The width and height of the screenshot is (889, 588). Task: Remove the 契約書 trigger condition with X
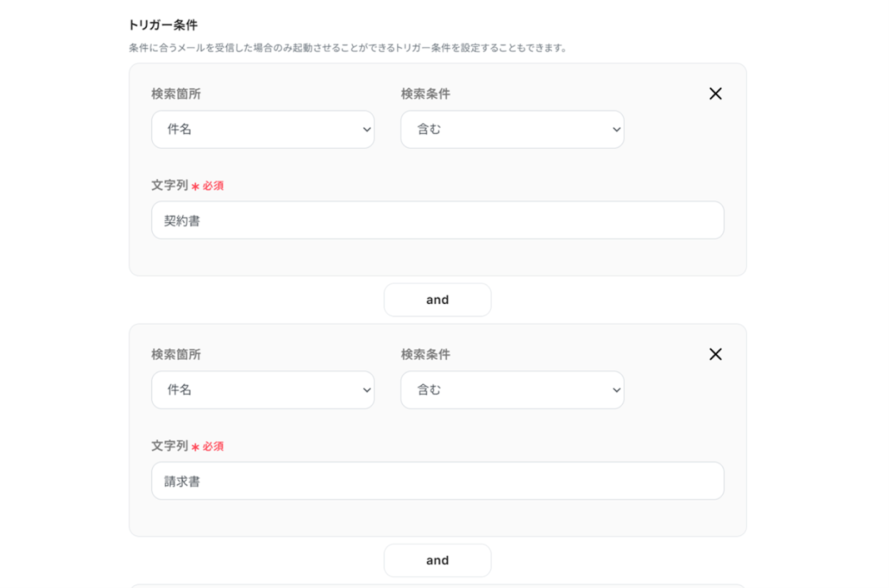coord(715,94)
